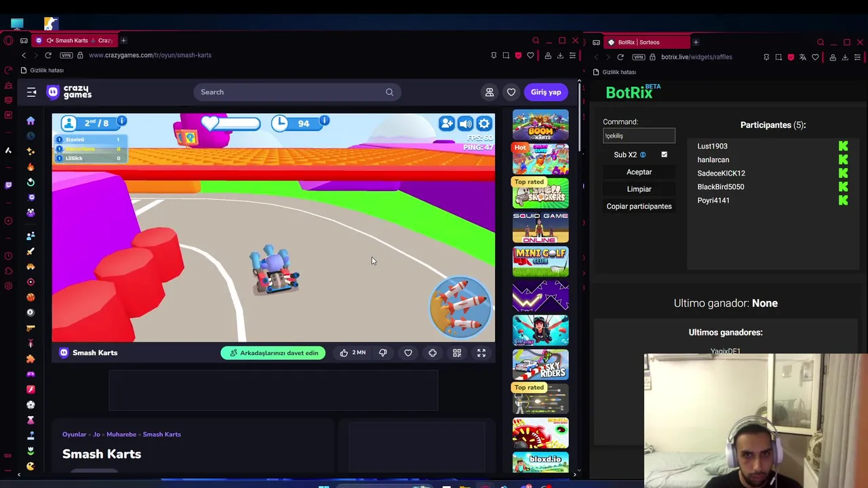Click the in-game add friend icon
The image size is (868, 488).
(x=447, y=123)
